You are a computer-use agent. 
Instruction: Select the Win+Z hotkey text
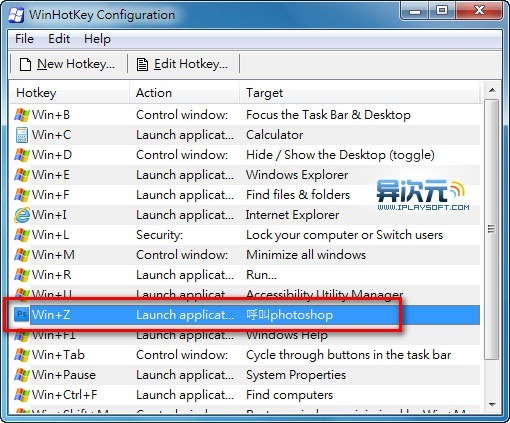pyautogui.click(x=51, y=315)
